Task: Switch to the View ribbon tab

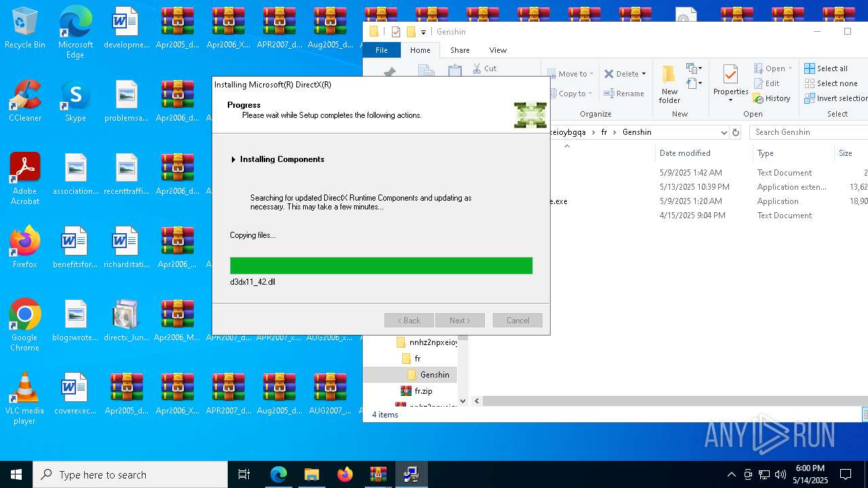Action: [498, 50]
